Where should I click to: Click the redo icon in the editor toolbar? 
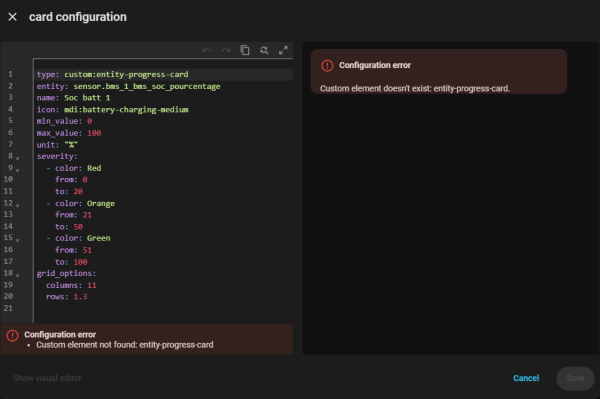click(x=226, y=50)
